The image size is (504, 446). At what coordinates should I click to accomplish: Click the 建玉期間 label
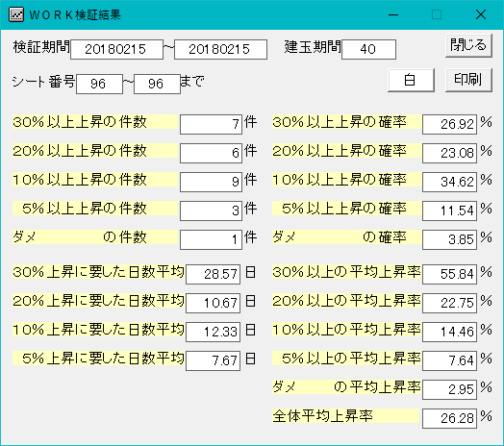click(313, 47)
